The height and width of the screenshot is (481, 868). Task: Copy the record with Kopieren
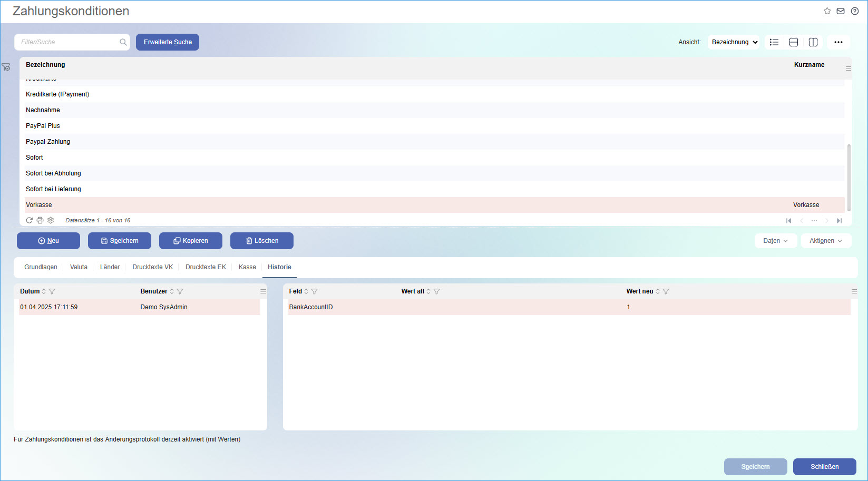click(191, 241)
